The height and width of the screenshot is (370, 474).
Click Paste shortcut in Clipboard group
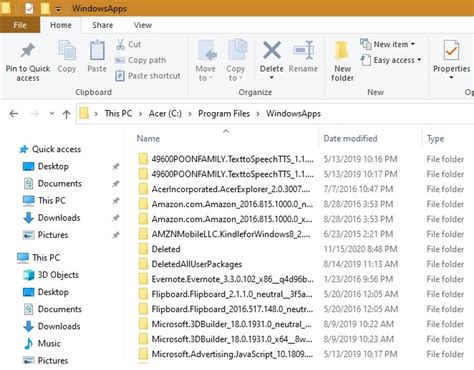point(148,76)
